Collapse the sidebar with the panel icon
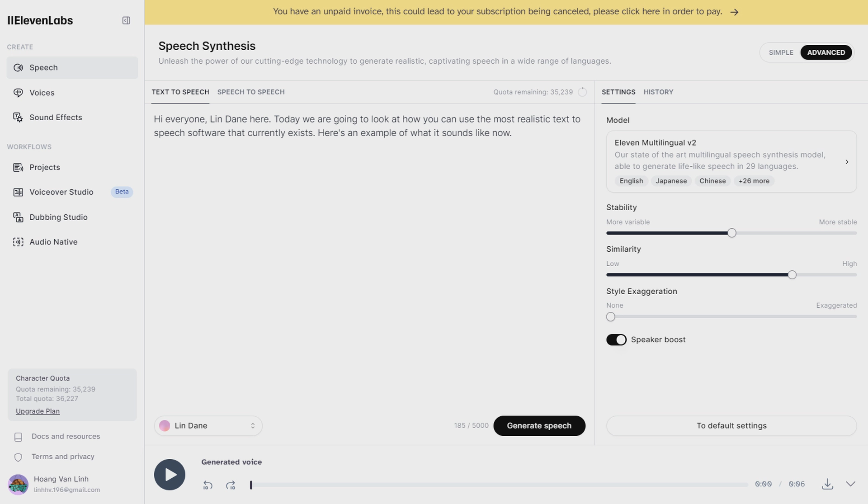 click(126, 20)
